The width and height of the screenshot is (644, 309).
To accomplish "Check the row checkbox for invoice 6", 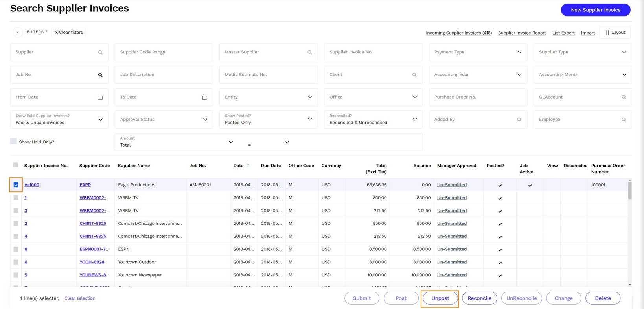I will point(16,262).
